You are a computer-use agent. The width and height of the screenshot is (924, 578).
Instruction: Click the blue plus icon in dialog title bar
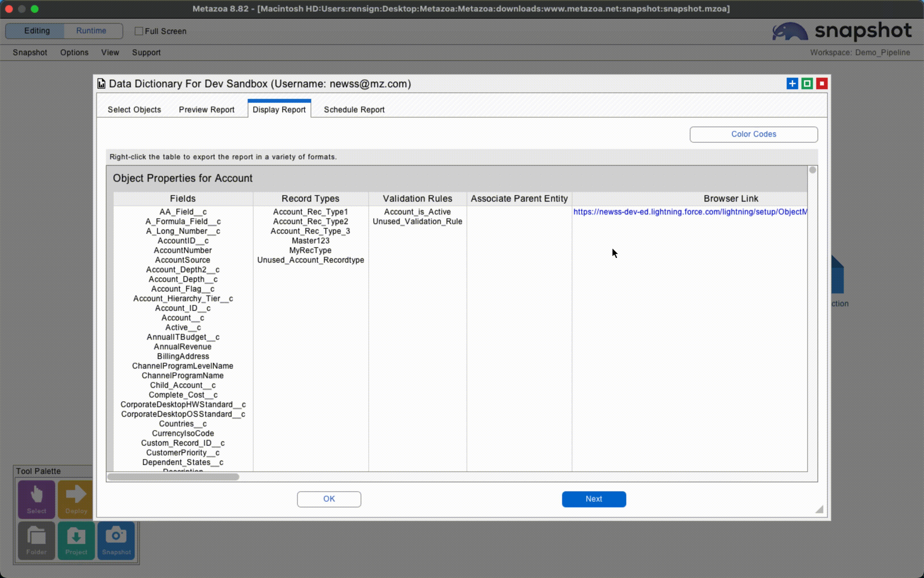point(792,83)
